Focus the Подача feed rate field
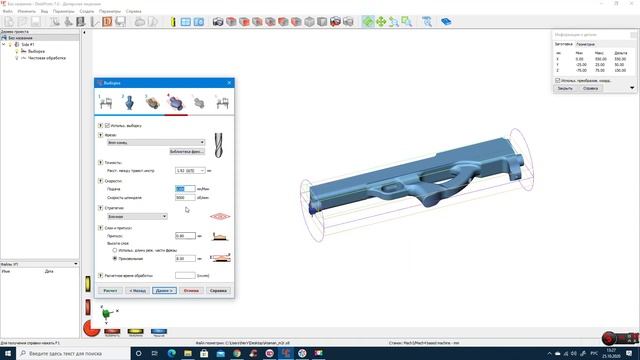Image resolution: width=640 pixels, height=360 pixels. 185,189
